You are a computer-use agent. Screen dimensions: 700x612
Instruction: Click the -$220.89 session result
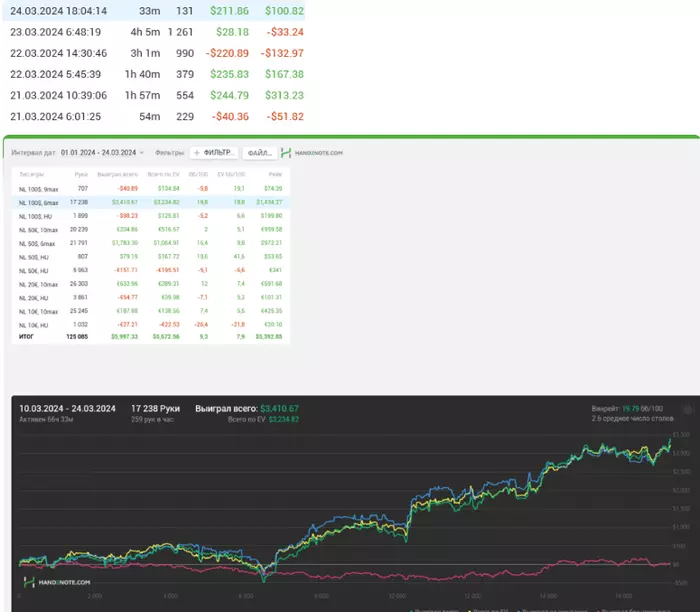pos(227,53)
